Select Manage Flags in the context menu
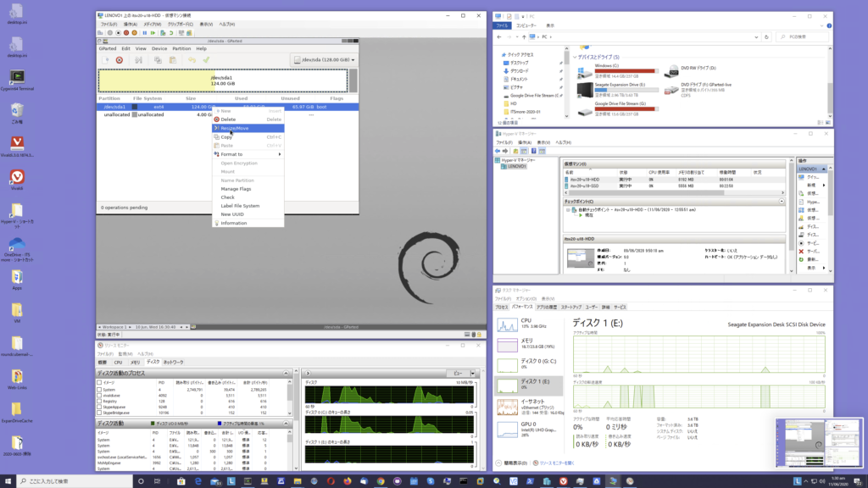Image resolution: width=868 pixels, height=488 pixels. click(235, 189)
